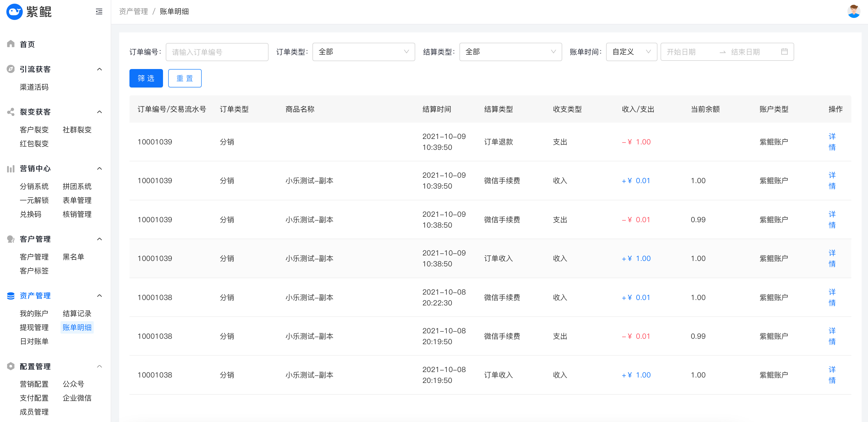Open the 账单时间 自定义 dropdown
Viewport: 868px width, 422px height.
click(x=631, y=51)
